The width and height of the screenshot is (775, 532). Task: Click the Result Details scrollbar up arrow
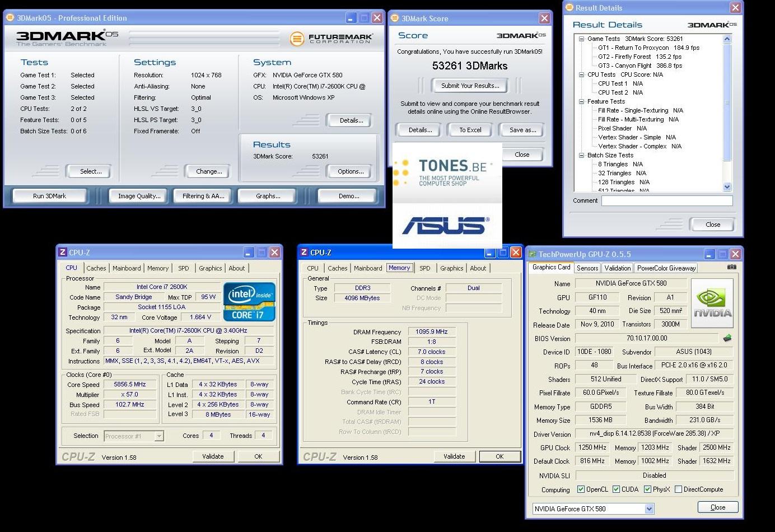[727, 39]
